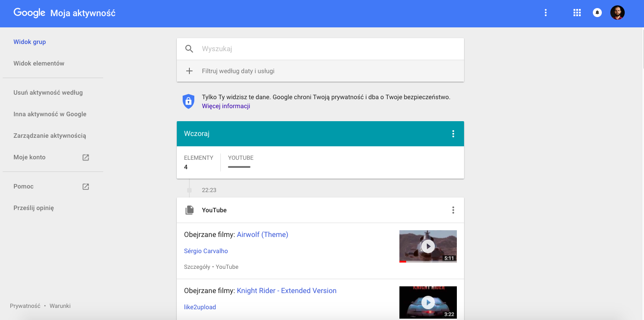Open Knight Rider - Extended Version link
The image size is (644, 320).
click(287, 290)
